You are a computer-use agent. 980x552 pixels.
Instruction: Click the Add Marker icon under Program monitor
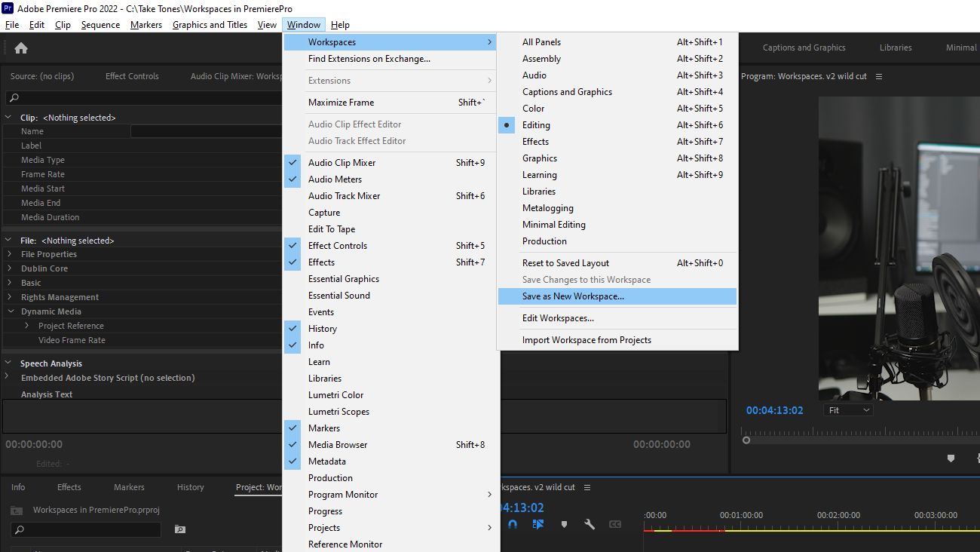[x=951, y=458]
